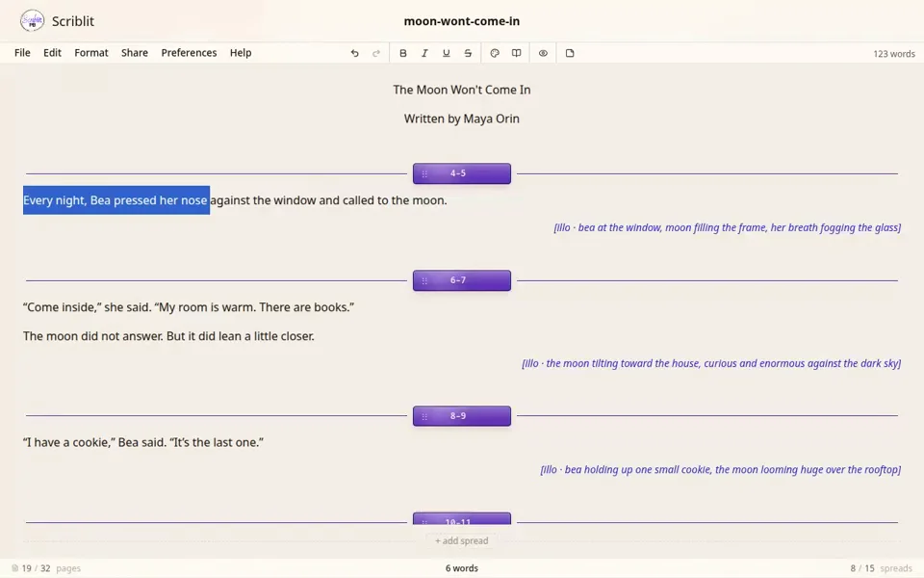The width and height of the screenshot is (924, 578).
Task: Click the 123 words counter
Action: 894,54
